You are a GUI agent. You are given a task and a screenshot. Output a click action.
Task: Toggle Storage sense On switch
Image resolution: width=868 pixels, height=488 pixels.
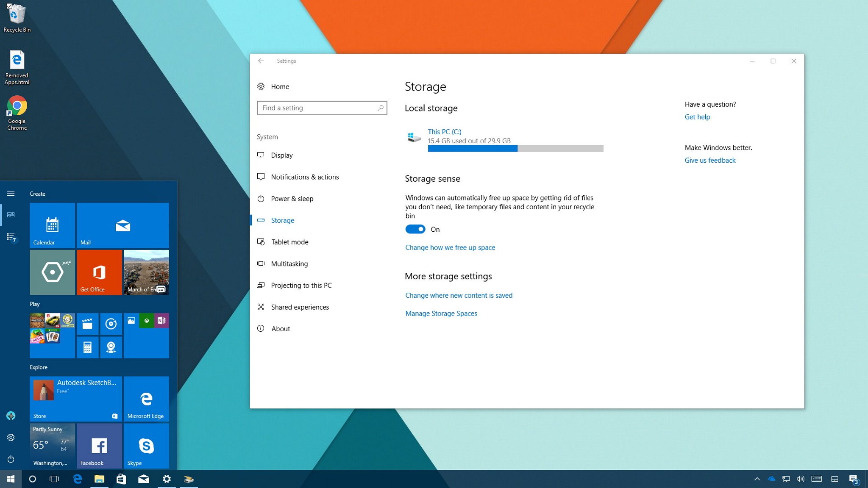(x=416, y=230)
